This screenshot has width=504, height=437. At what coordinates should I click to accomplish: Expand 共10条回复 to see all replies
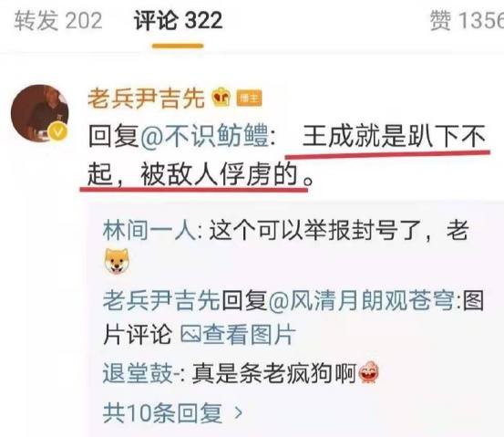click(x=173, y=413)
